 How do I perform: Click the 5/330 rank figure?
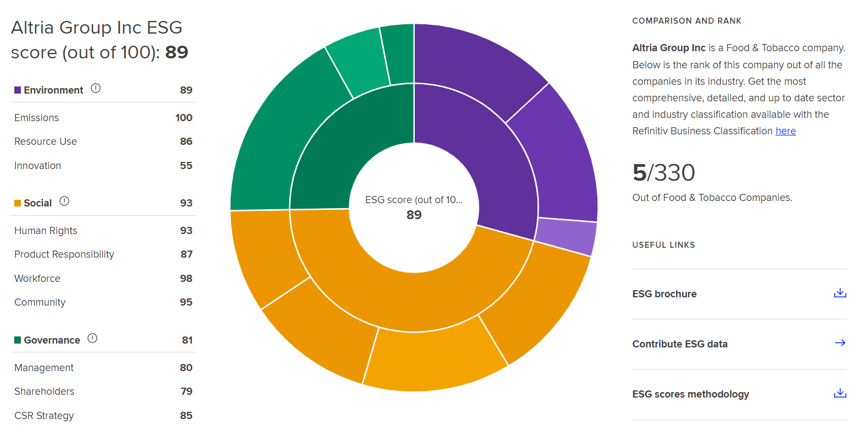click(663, 172)
